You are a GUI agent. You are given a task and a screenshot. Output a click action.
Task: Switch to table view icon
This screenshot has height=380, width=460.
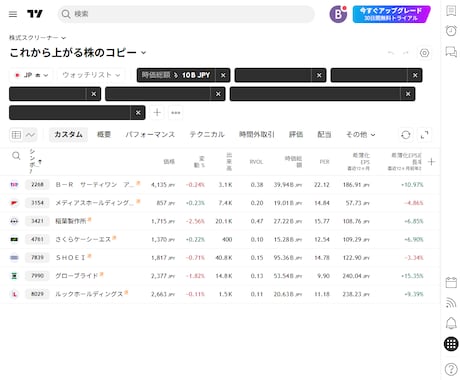[16, 135]
